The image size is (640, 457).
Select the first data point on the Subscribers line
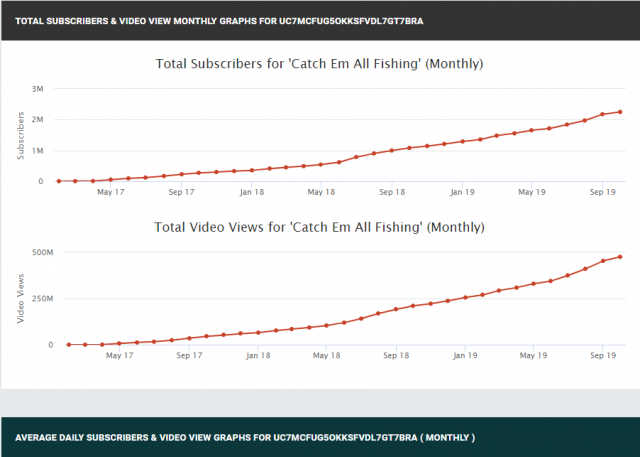[x=59, y=181]
